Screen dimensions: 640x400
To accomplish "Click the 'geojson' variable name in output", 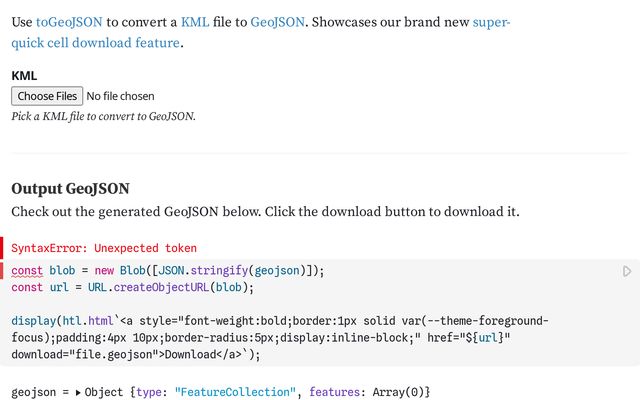I will pyautogui.click(x=33, y=392).
